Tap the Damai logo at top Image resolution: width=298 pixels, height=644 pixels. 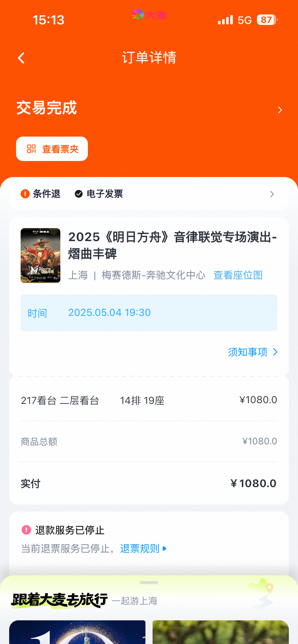coord(149,15)
